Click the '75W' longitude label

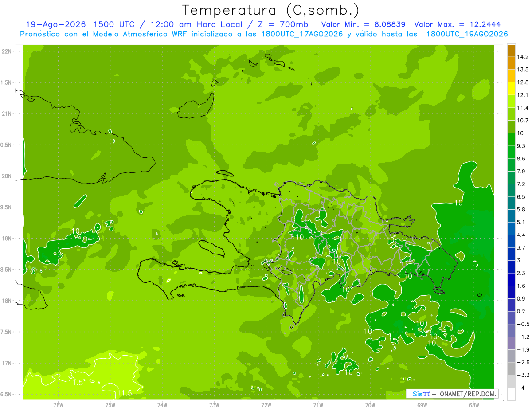110,405
